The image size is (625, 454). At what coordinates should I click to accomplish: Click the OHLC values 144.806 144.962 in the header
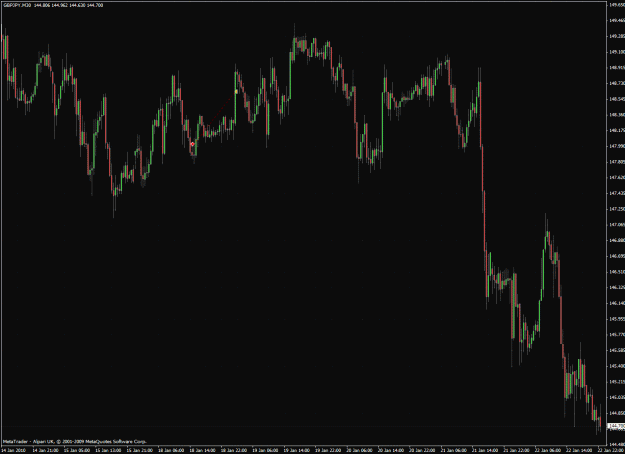pyautogui.click(x=51, y=5)
